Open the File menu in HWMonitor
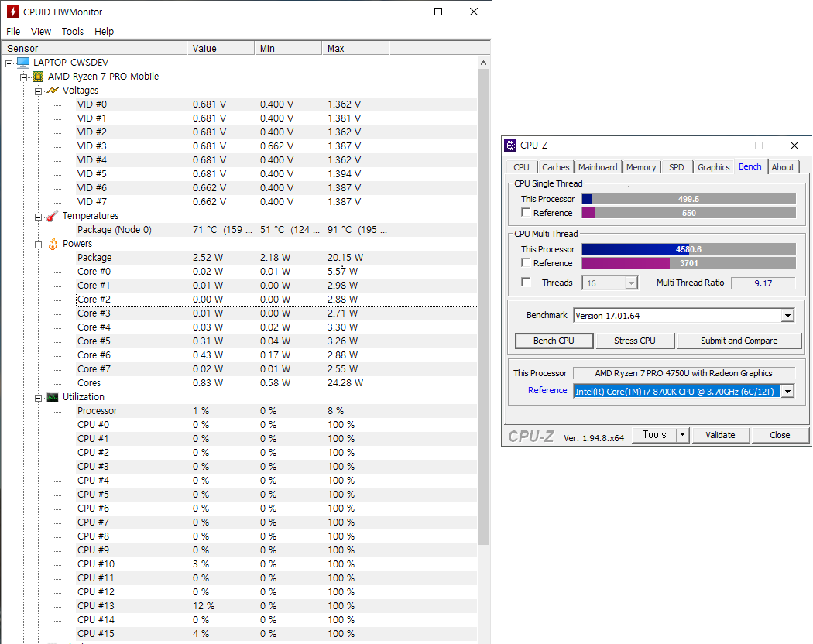Screen dimensions: 813x644 coord(13,32)
